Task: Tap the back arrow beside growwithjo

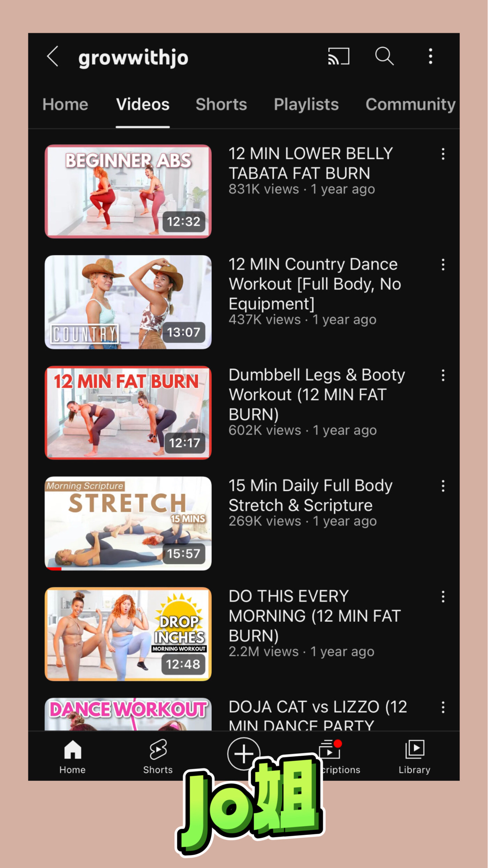Action: [53, 56]
